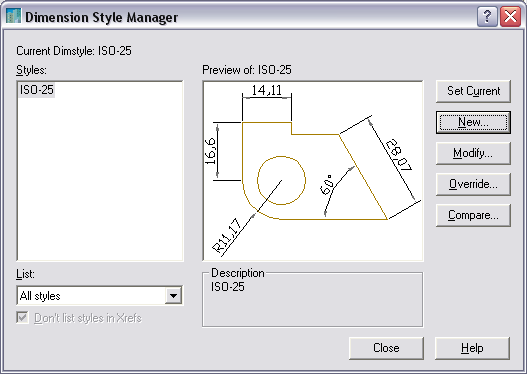The height and width of the screenshot is (374, 527).
Task: Click the ISO-25 description text area
Action: click(x=313, y=300)
